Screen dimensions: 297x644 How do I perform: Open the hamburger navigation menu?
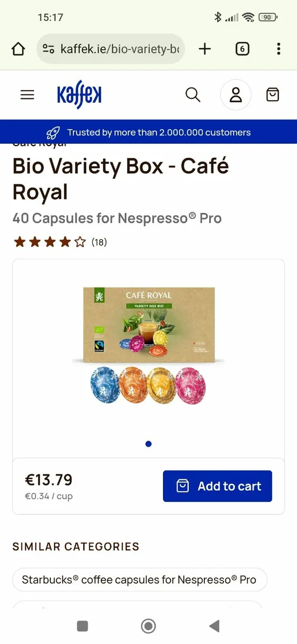27,95
